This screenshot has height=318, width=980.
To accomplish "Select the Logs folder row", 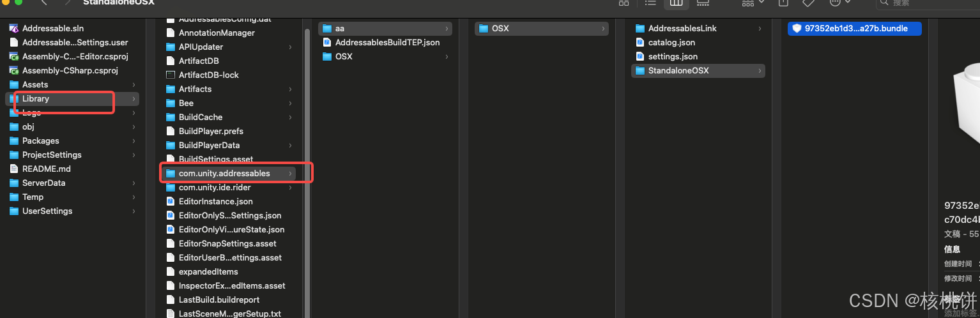I will 72,112.
